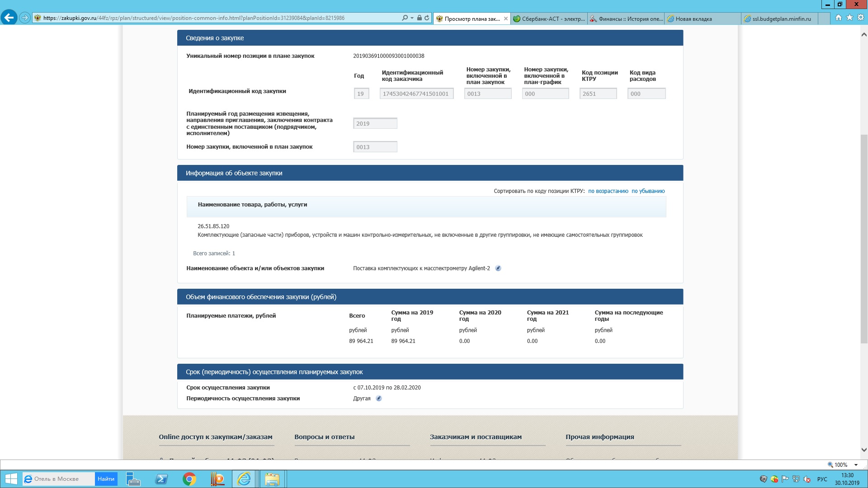Open Google Chrome from the taskbar

coord(189,479)
